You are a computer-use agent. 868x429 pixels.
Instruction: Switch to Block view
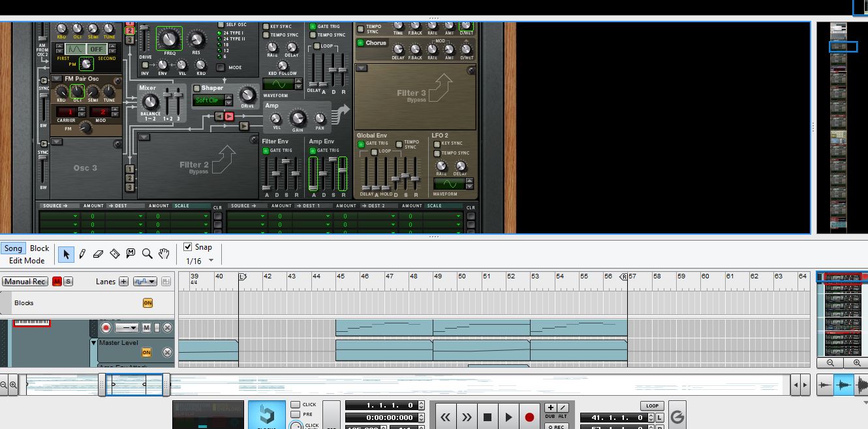[x=40, y=248]
